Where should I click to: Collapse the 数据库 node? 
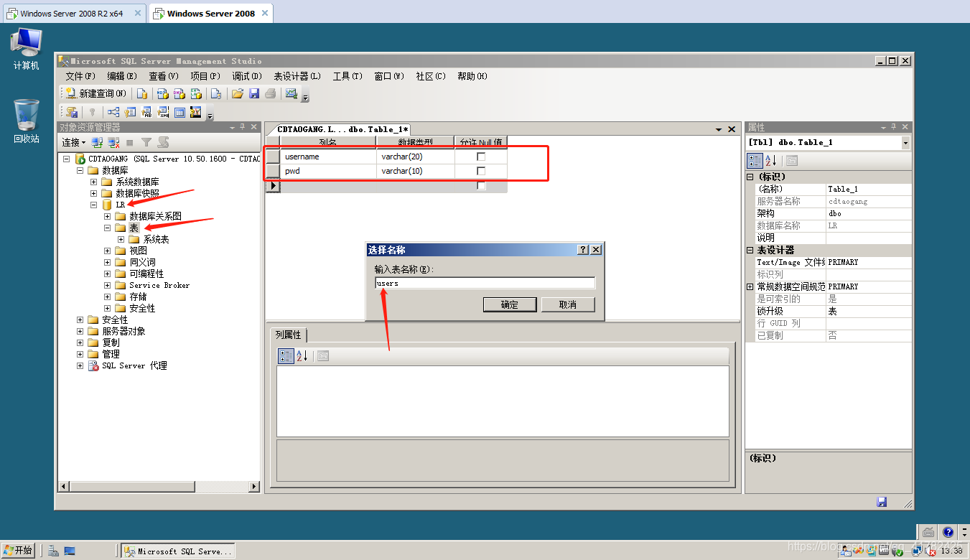[80, 170]
